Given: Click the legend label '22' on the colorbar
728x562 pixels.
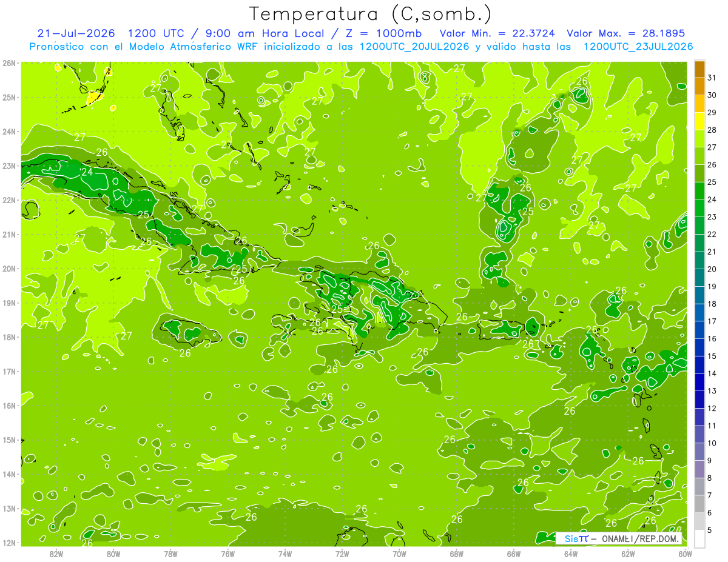Looking at the screenshot, I should click(x=712, y=234).
